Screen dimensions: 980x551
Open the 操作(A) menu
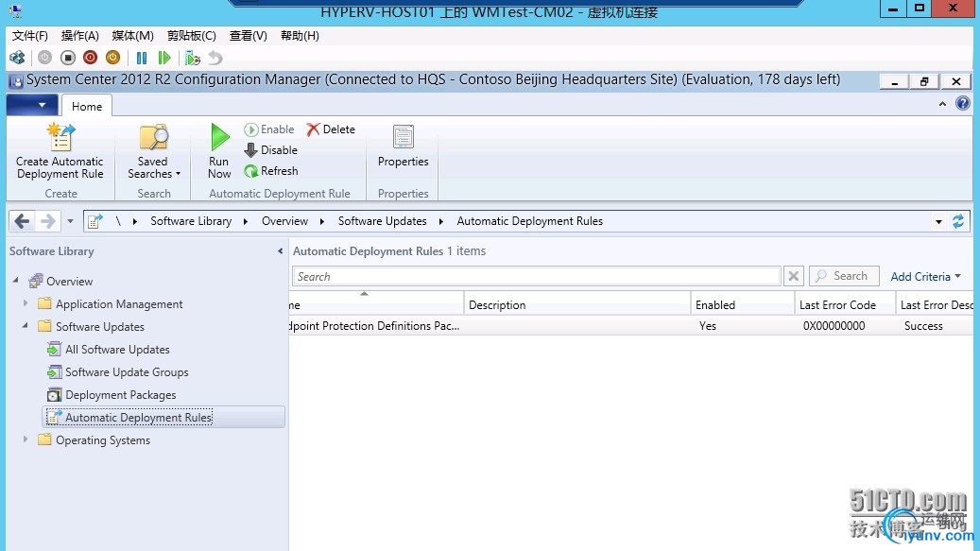pyautogui.click(x=80, y=36)
